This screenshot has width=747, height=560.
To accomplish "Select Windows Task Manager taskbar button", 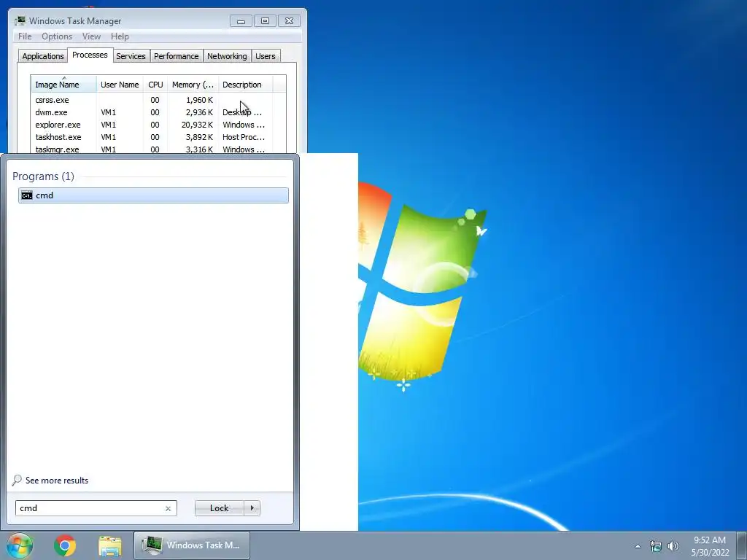I will (x=192, y=545).
